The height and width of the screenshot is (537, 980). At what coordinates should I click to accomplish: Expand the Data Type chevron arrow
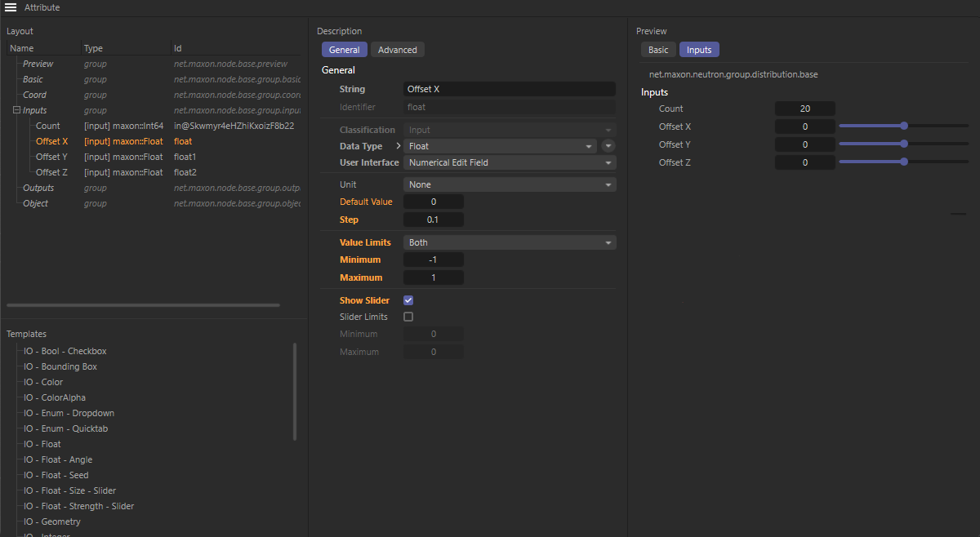[x=398, y=146]
